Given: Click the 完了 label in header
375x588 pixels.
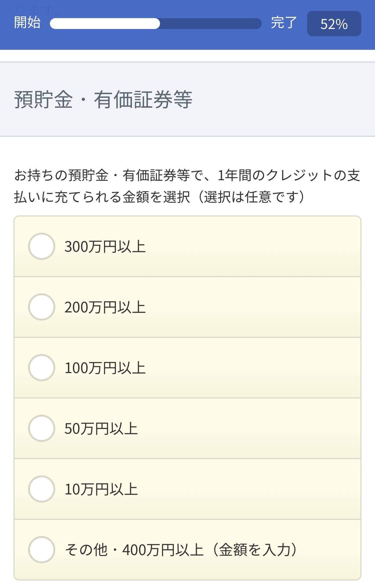Looking at the screenshot, I should click(x=284, y=22).
